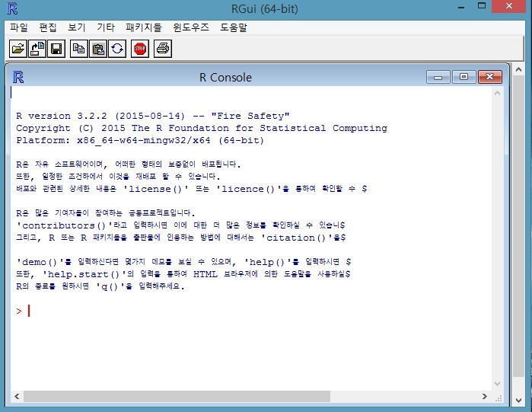Click the 'contributors()' text in console
532x412 pixels.
point(65,225)
